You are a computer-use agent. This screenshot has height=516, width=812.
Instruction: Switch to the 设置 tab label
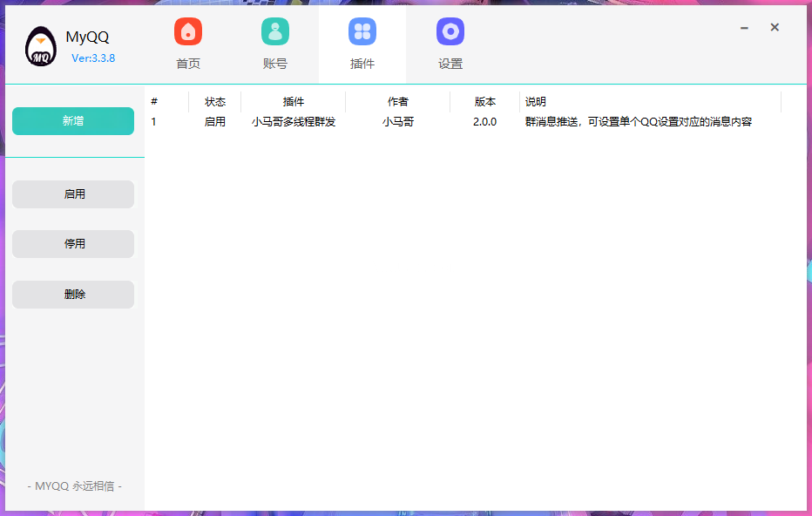coord(450,64)
